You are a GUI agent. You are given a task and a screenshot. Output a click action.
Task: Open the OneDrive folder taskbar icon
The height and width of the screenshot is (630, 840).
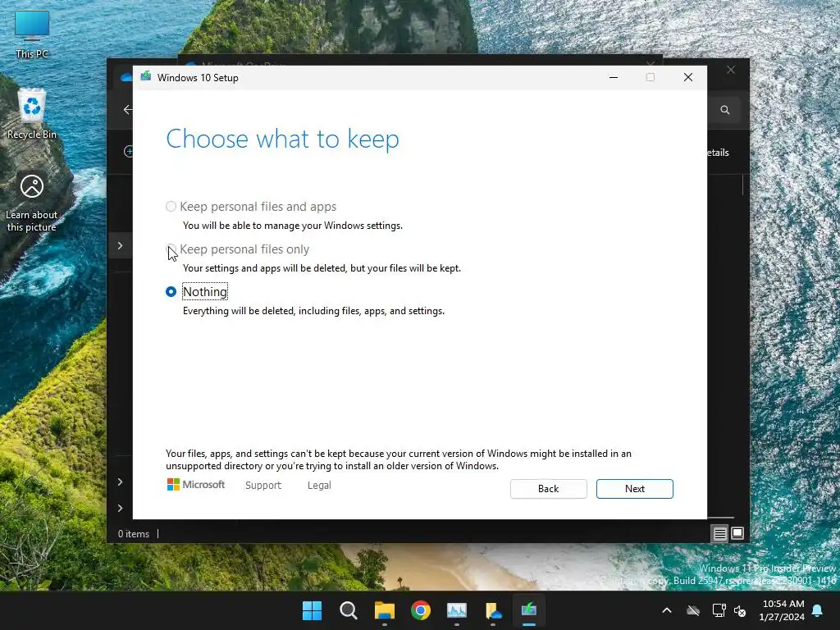coord(493,610)
